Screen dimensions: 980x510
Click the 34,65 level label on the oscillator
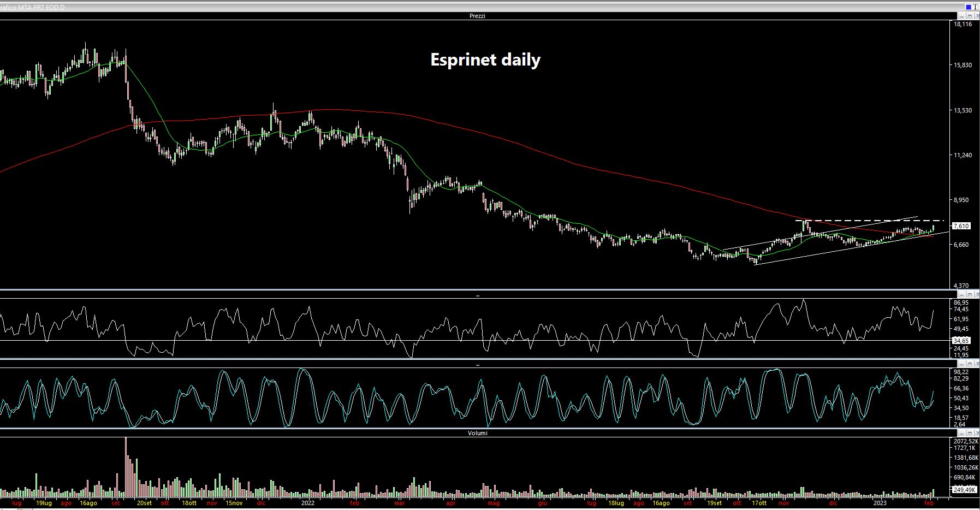tap(961, 340)
